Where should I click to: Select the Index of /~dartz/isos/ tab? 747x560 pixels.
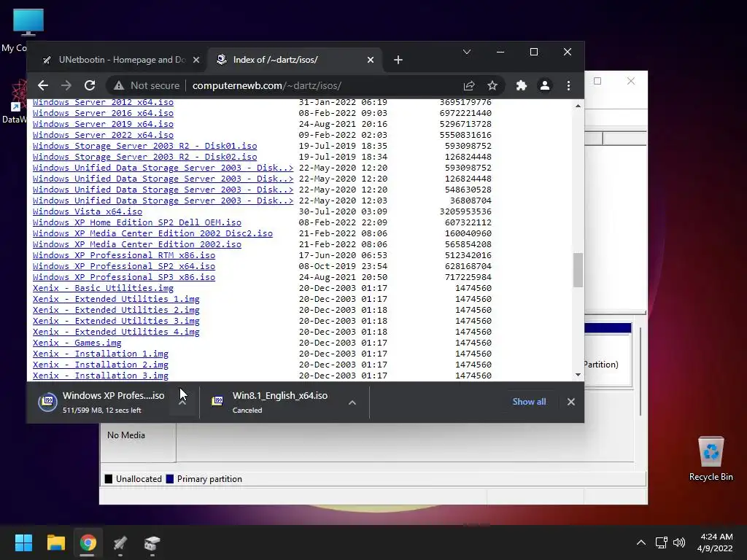coord(295,60)
